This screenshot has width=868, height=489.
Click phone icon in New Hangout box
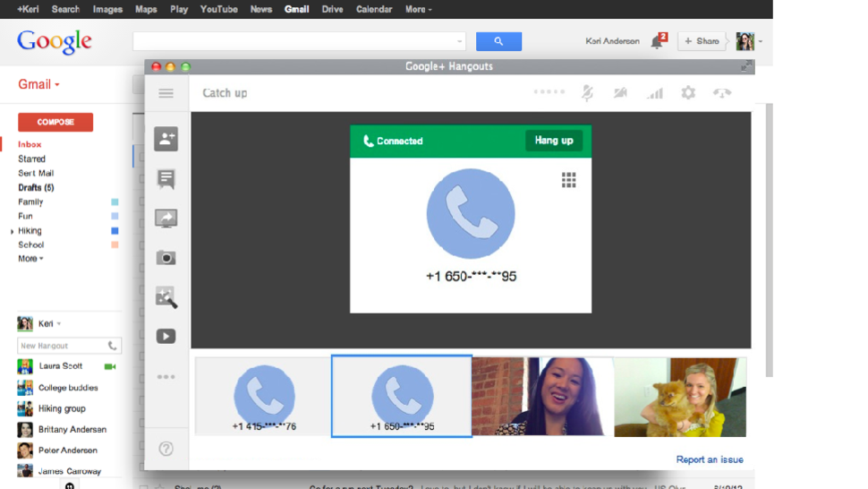click(x=113, y=346)
